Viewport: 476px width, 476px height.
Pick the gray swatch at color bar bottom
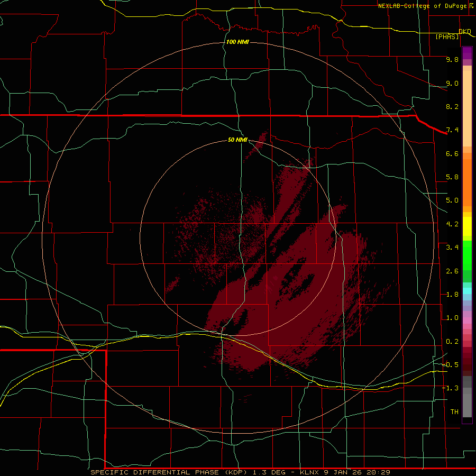467,405
